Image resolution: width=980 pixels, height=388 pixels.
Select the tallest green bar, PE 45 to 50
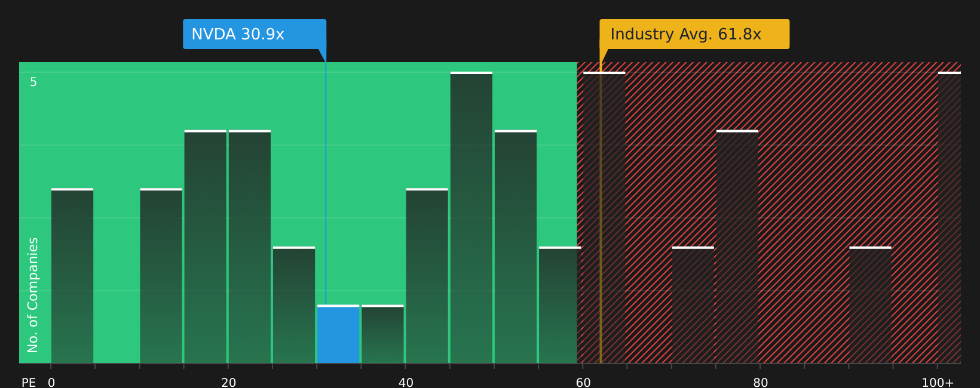point(471,217)
